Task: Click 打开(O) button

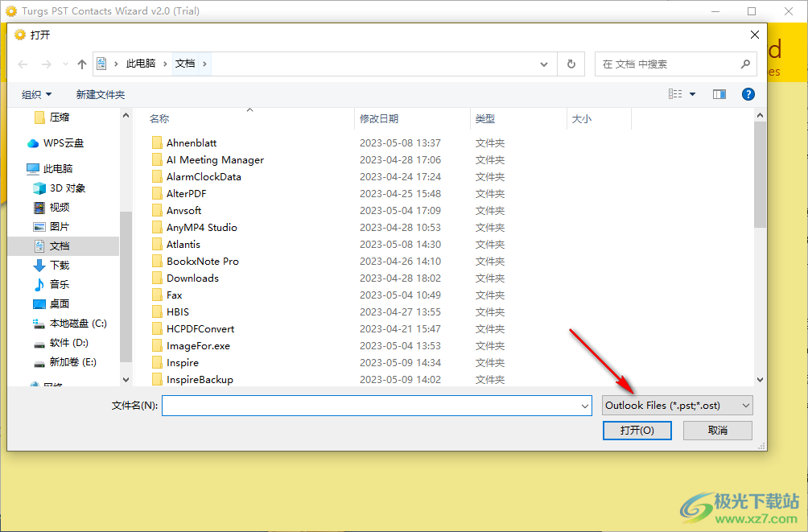Action: click(637, 431)
